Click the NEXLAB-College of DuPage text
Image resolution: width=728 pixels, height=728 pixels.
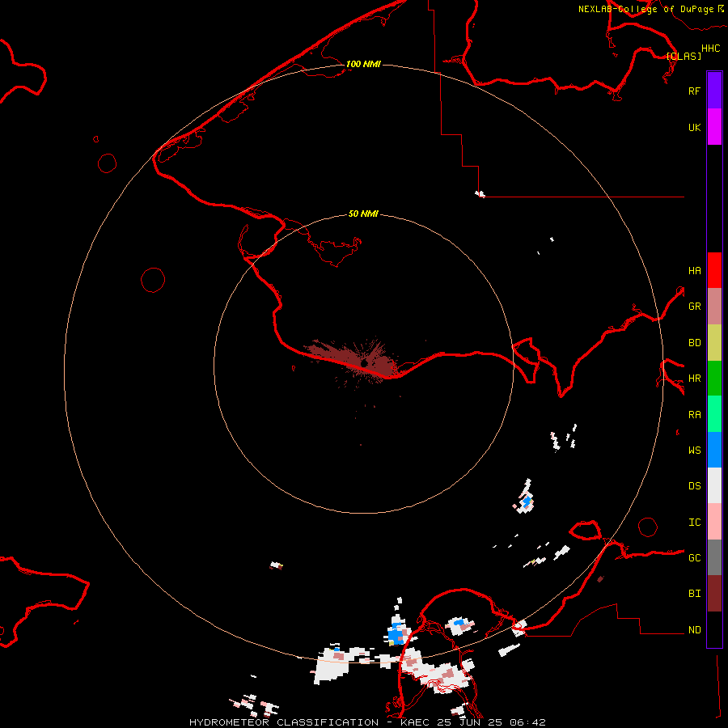[645, 9]
